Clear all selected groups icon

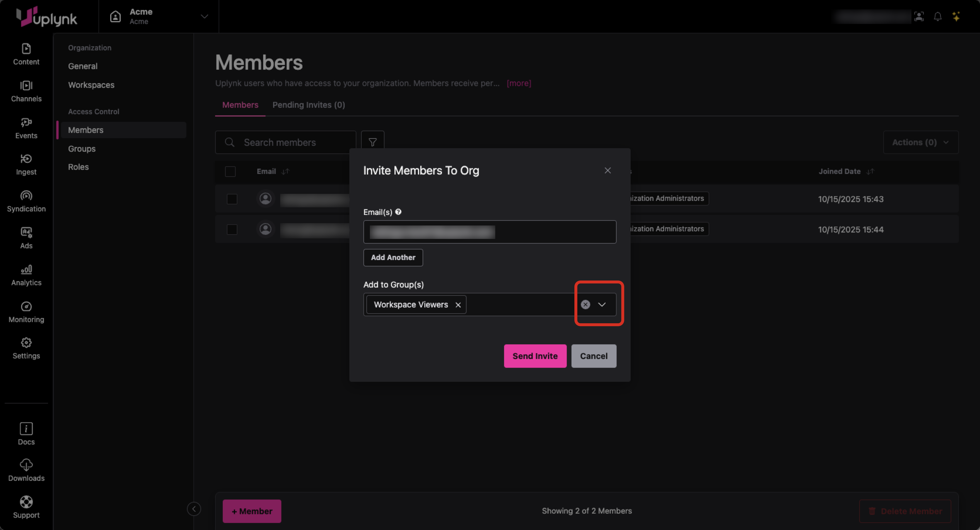pos(585,305)
